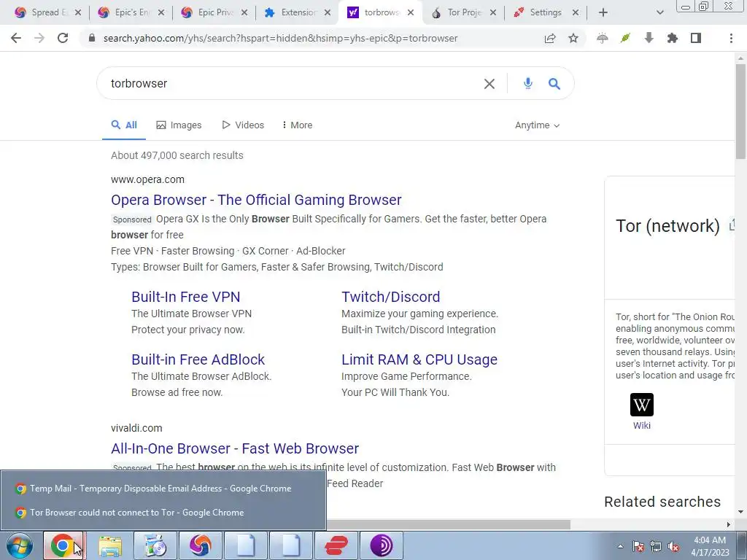The image size is (747, 560).
Task: Expand the Anytime time filter
Action: pyautogui.click(x=537, y=125)
